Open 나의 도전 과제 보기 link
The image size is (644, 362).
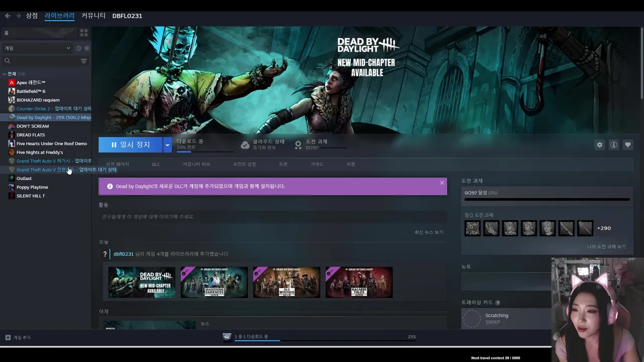click(606, 247)
